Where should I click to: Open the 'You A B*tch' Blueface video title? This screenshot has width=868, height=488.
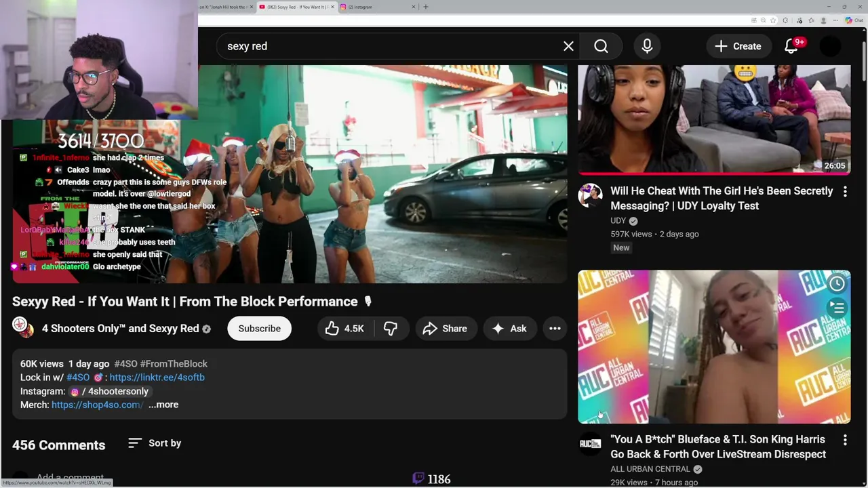click(718, 447)
